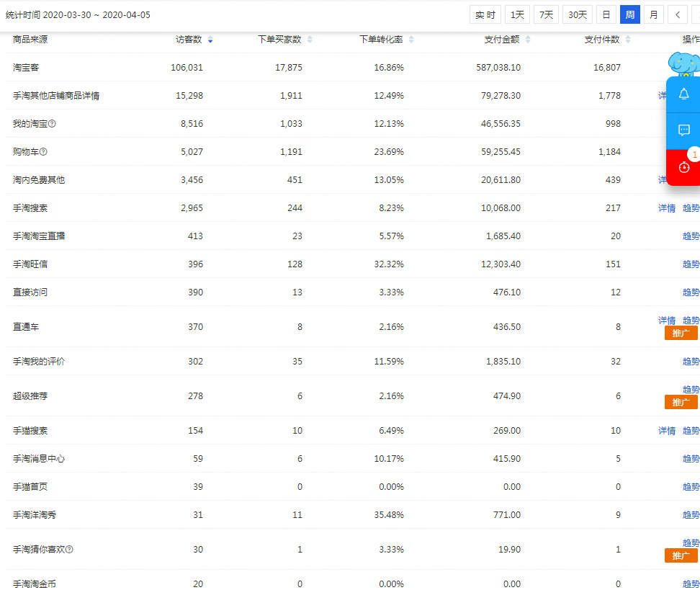Switch to 月 view
The image size is (700, 590).
coord(654,14)
